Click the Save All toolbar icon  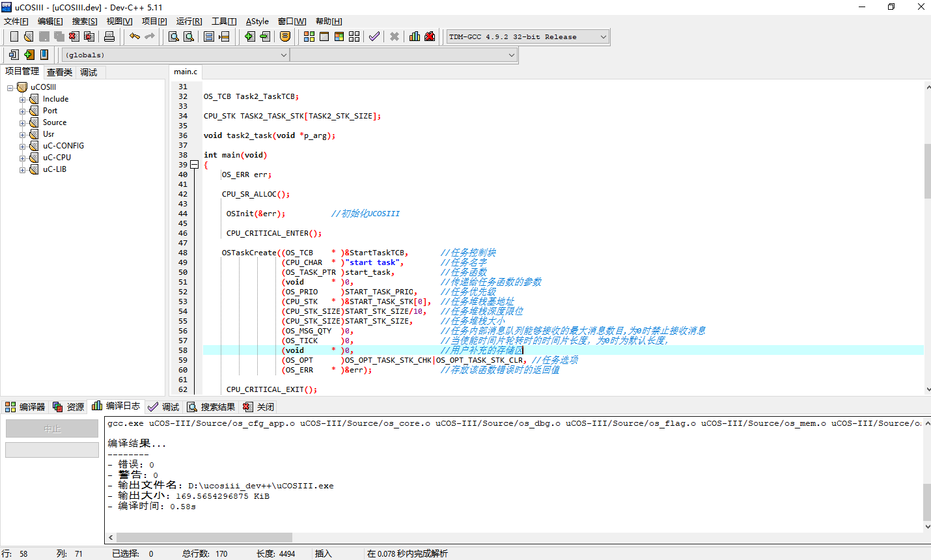pos(59,36)
